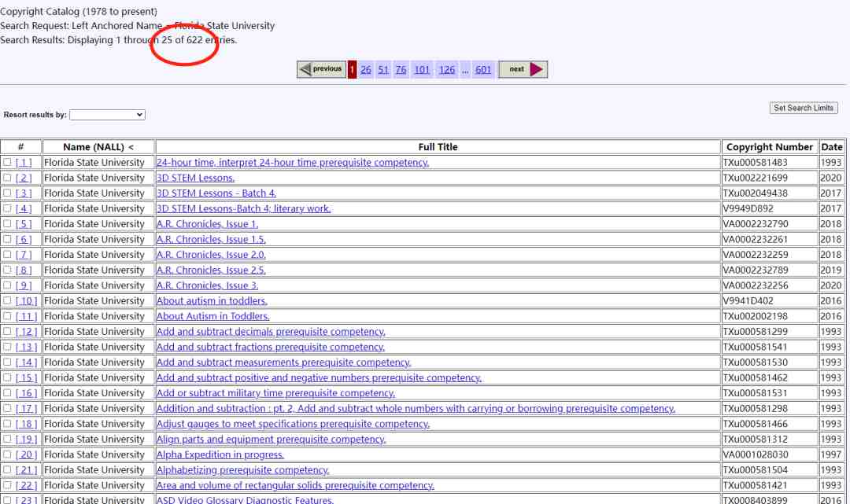Open Alphabetizing prerequisite competency title
This screenshot has height=504, width=850.
tap(243, 470)
